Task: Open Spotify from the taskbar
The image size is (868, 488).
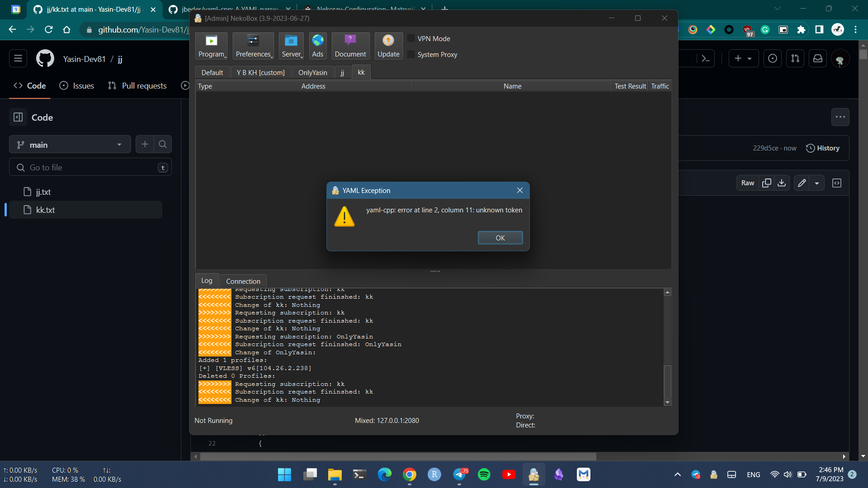Action: click(484, 474)
